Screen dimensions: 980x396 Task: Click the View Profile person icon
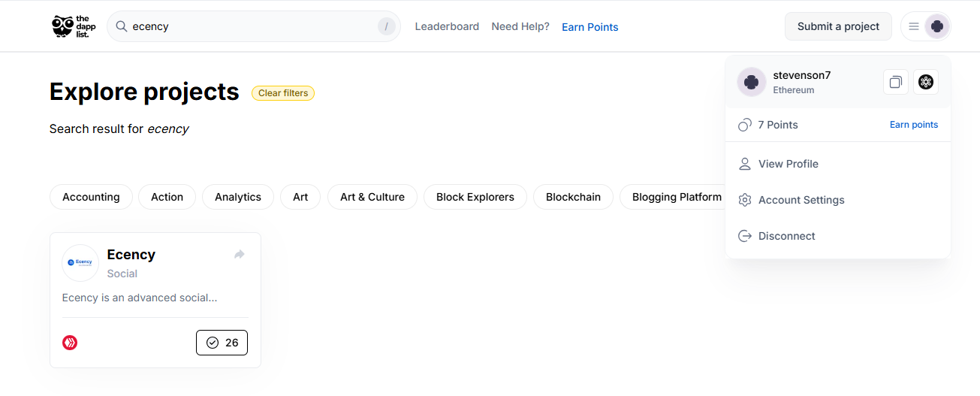(745, 164)
